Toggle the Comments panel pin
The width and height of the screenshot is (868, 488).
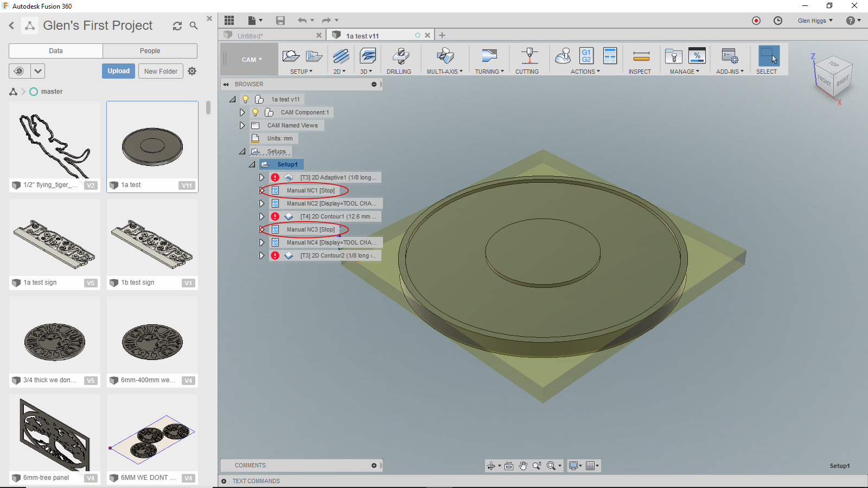tap(374, 465)
